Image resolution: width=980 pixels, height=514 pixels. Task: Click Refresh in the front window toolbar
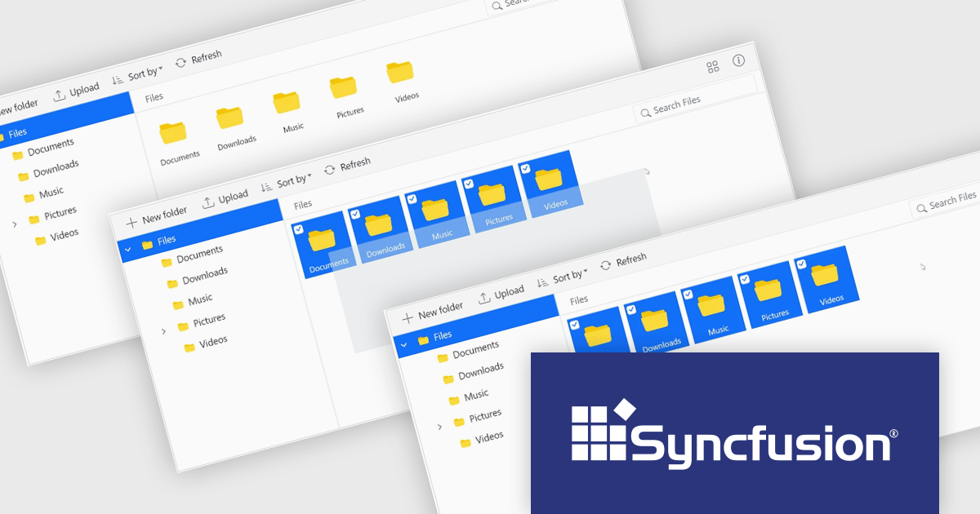623,263
